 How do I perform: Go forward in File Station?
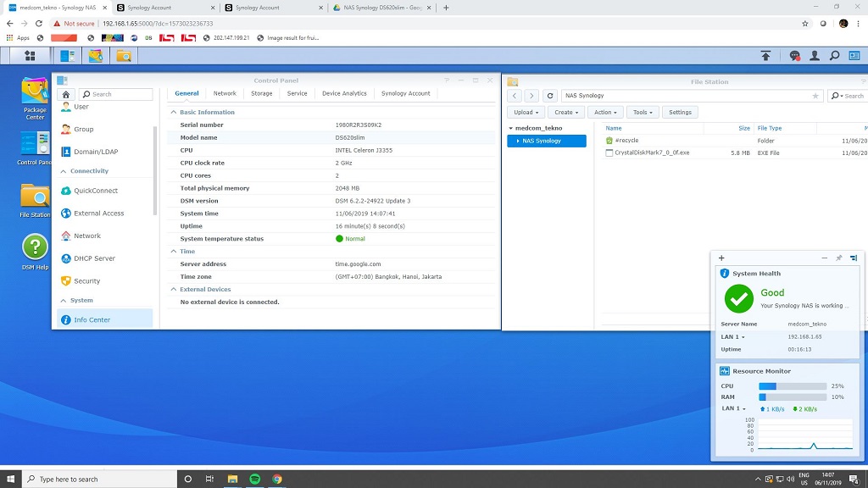531,96
